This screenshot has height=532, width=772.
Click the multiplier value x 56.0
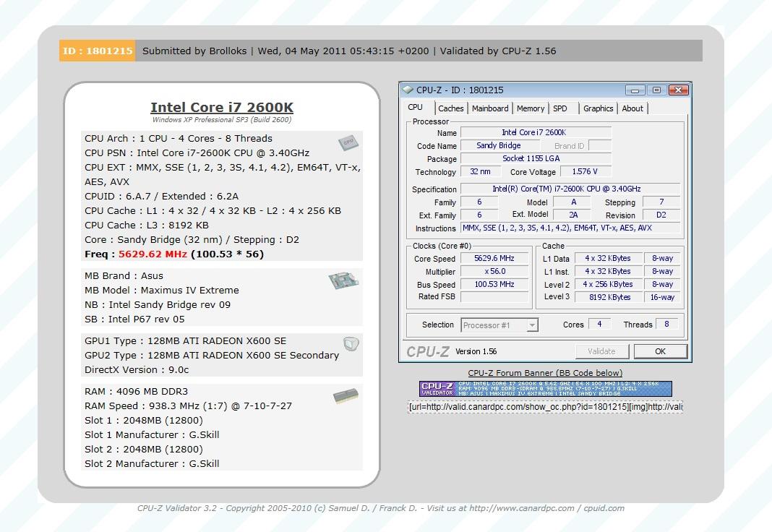point(494,271)
